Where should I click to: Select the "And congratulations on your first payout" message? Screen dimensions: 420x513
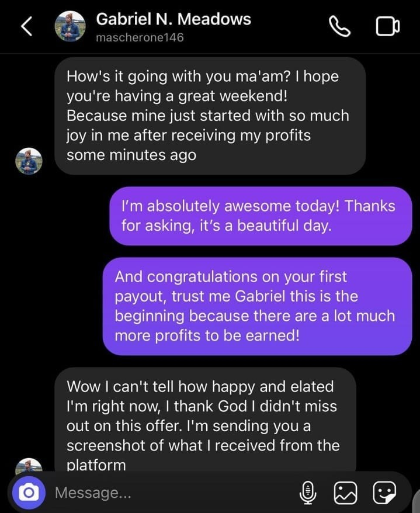pos(257,306)
